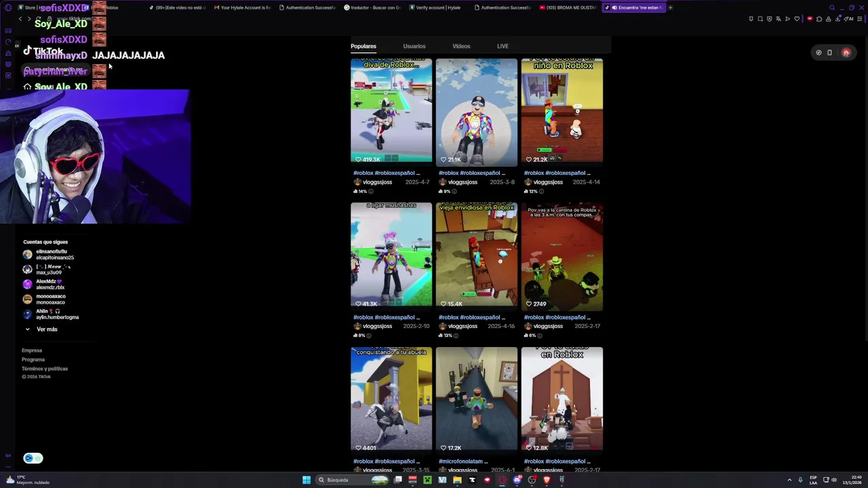Open Brave browser from the taskbar
Screen dimensions: 868x488
(547, 480)
